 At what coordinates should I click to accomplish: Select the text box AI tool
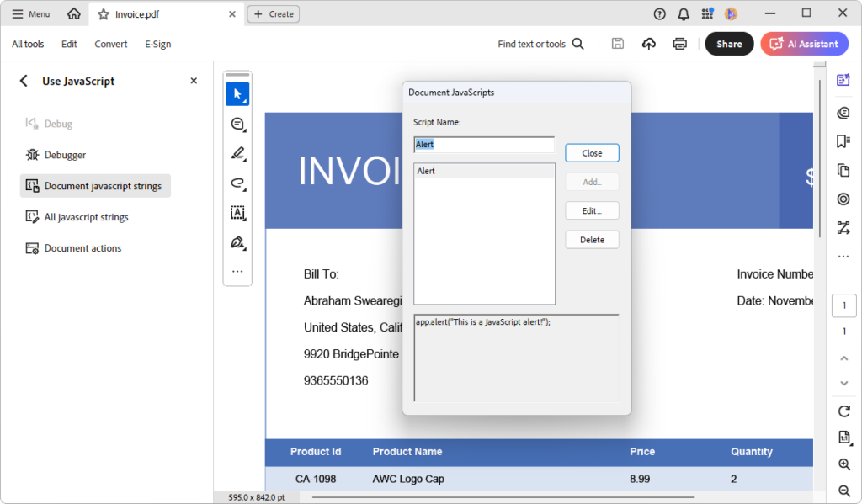[237, 213]
